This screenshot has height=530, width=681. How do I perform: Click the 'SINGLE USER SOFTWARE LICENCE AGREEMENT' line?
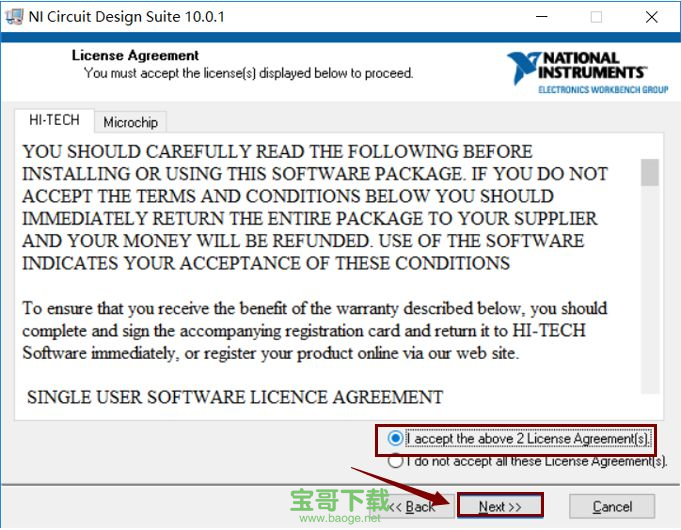(235, 397)
